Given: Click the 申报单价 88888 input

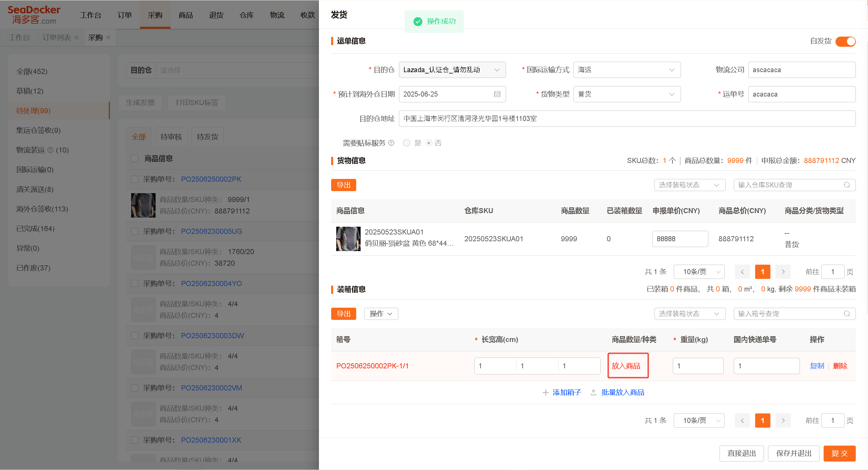Looking at the screenshot, I should click(x=680, y=239).
